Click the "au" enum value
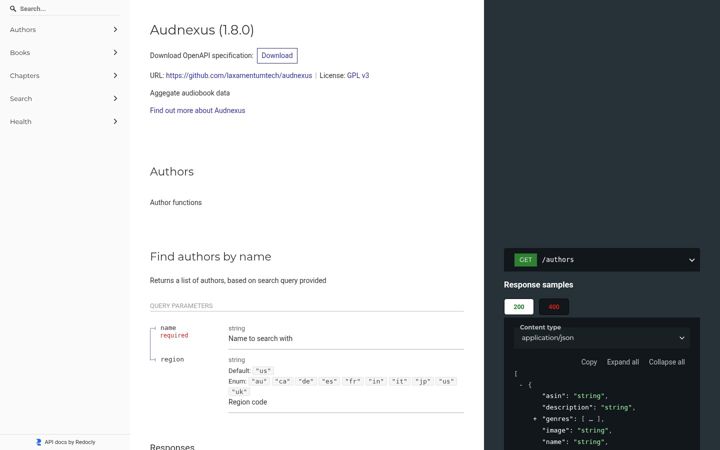Screen dimensions: 720x450 point(259,381)
